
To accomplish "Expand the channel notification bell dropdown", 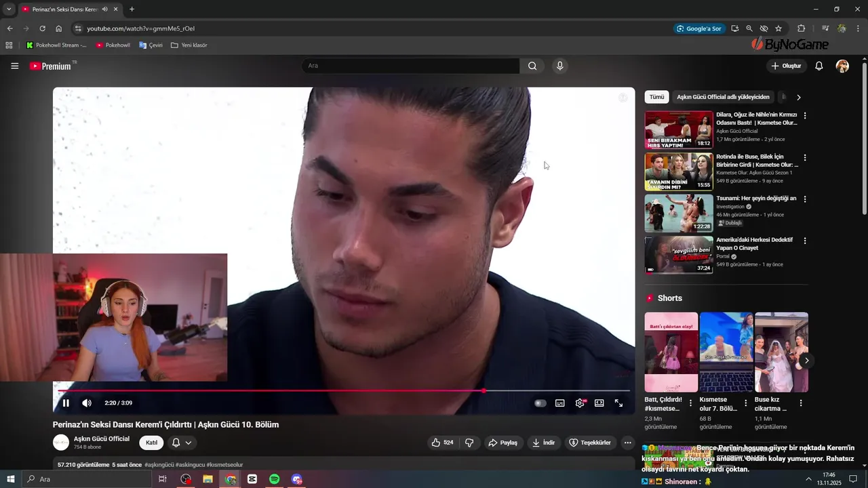I will pyautogui.click(x=182, y=443).
